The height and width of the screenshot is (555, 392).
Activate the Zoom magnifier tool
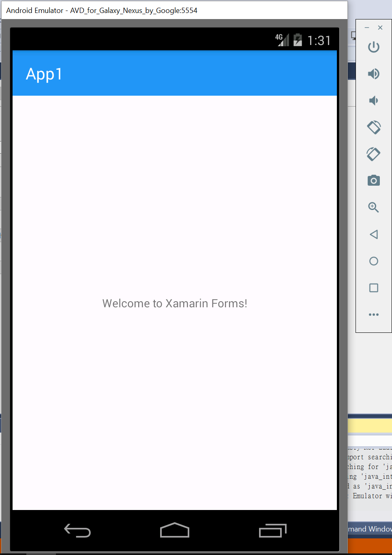(x=373, y=208)
